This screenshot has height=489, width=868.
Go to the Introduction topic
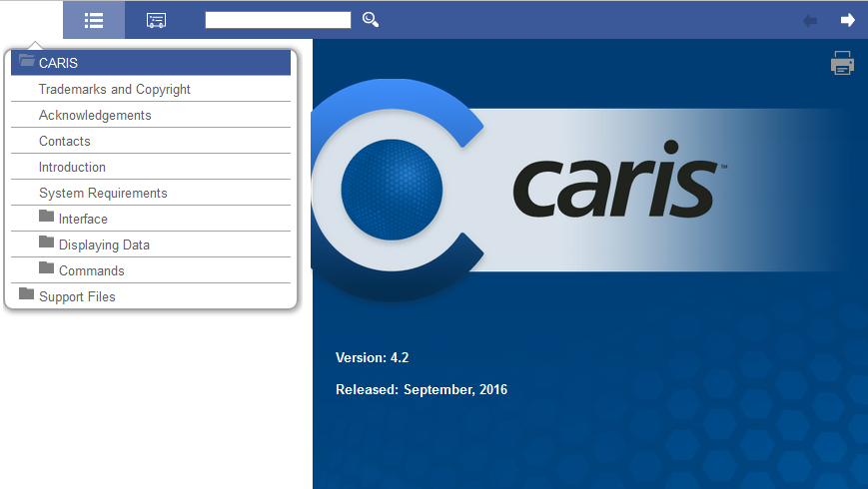[x=72, y=167]
